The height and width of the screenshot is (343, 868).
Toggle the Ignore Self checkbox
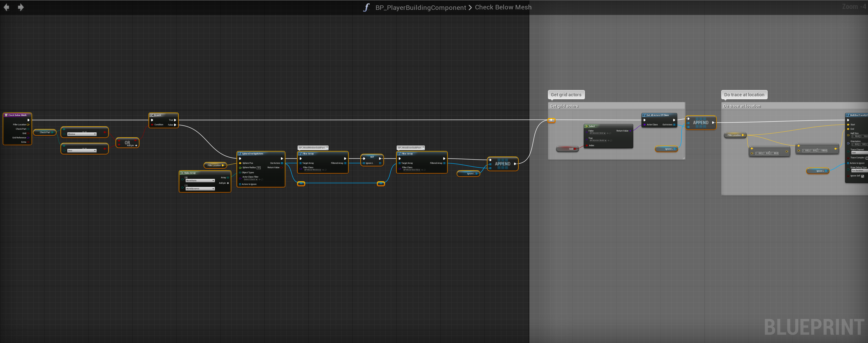coord(862,176)
